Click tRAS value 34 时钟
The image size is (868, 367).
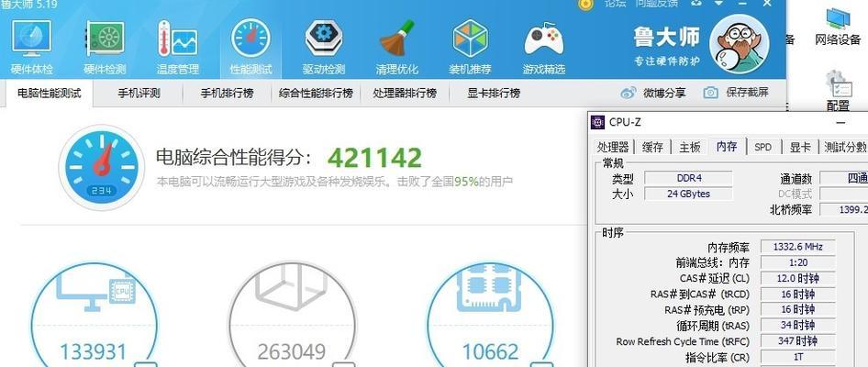[x=797, y=325]
